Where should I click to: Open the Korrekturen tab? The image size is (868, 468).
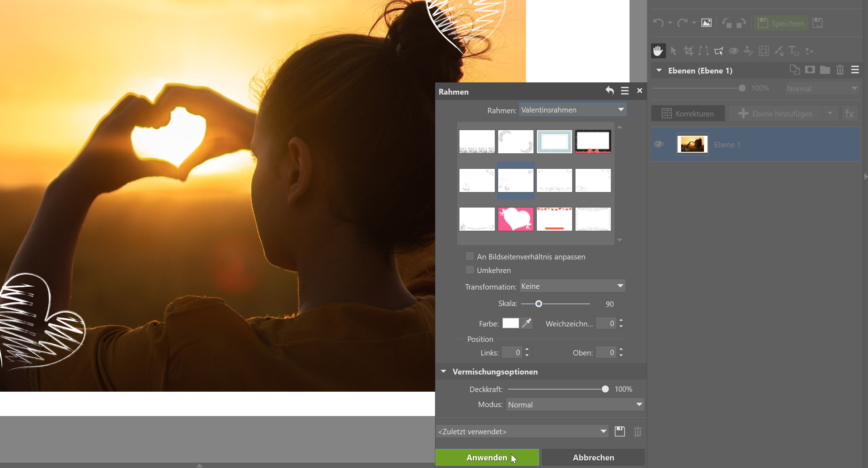[688, 114]
